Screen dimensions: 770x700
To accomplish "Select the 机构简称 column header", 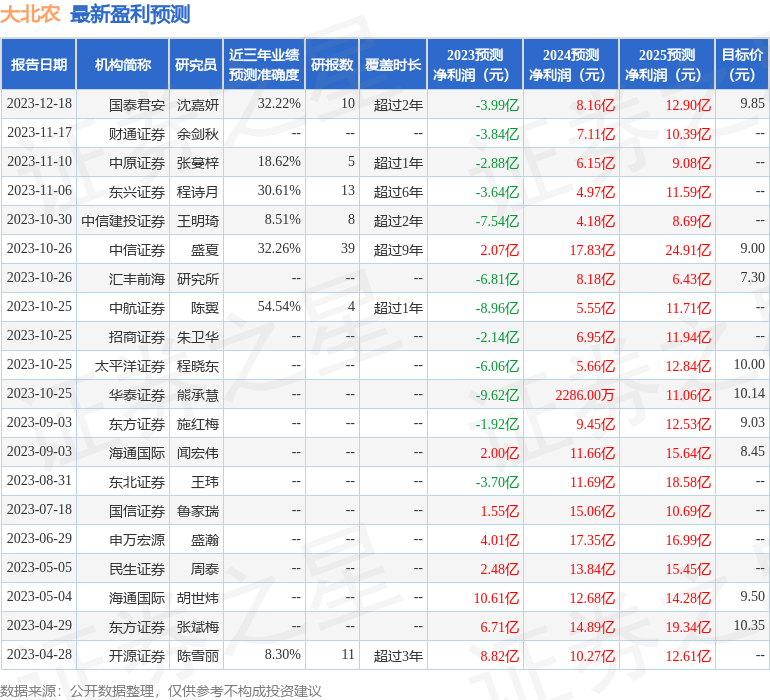I will point(123,65).
